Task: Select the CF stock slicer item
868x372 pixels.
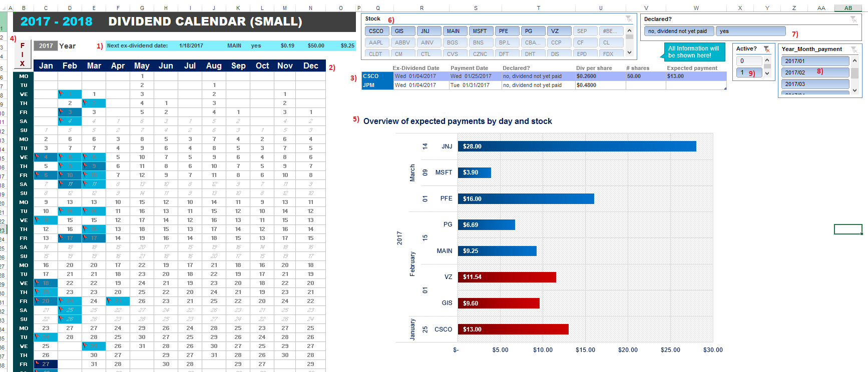Action: click(x=585, y=42)
